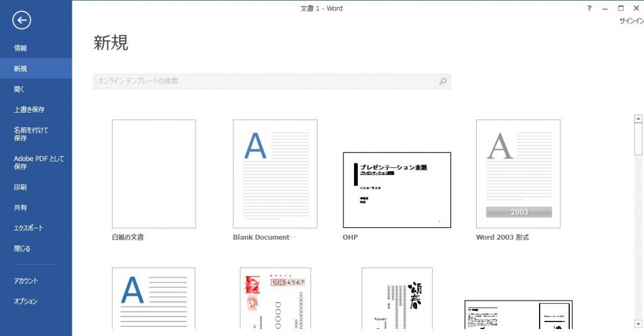Screen dimensions: 644x336
Task: Click the Blank Document label text
Action: (x=264, y=237)
